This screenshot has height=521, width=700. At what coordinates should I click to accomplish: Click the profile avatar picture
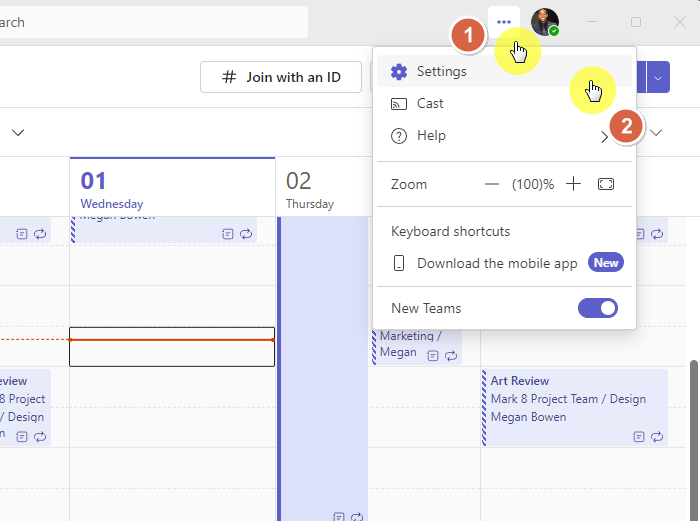click(x=545, y=21)
